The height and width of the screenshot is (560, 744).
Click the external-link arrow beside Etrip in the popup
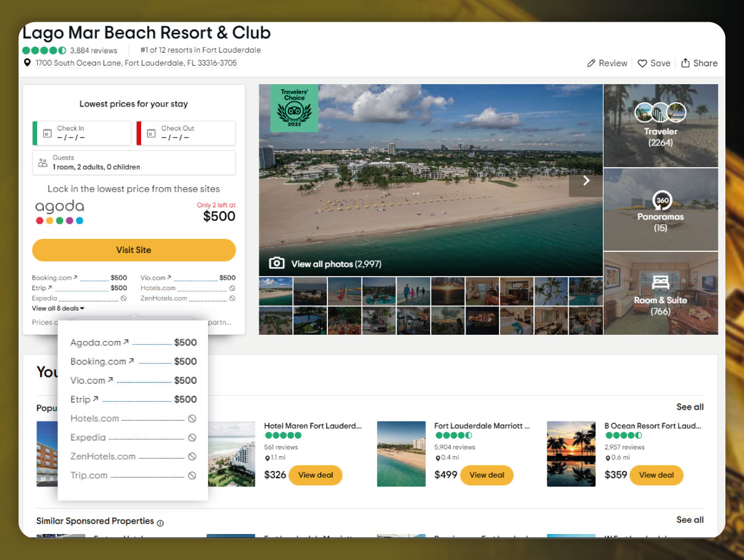pos(96,399)
